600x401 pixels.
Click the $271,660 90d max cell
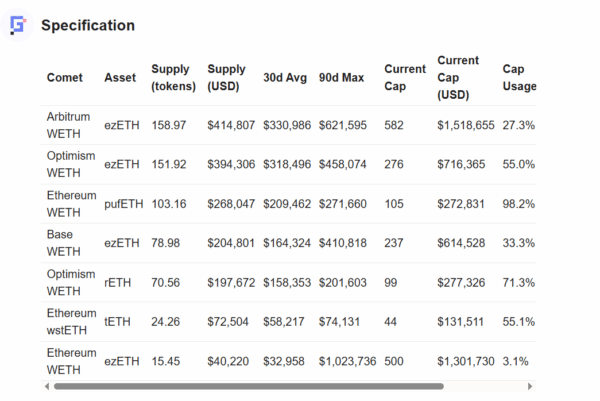click(x=343, y=204)
